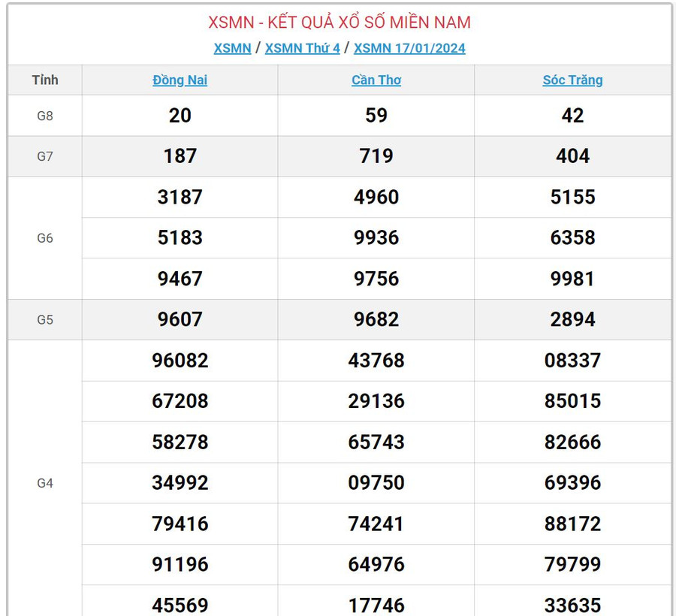Click the page title XSMN - Kết quả xổ số Miền Nam
This screenshot has height=616, width=676.
click(340, 23)
